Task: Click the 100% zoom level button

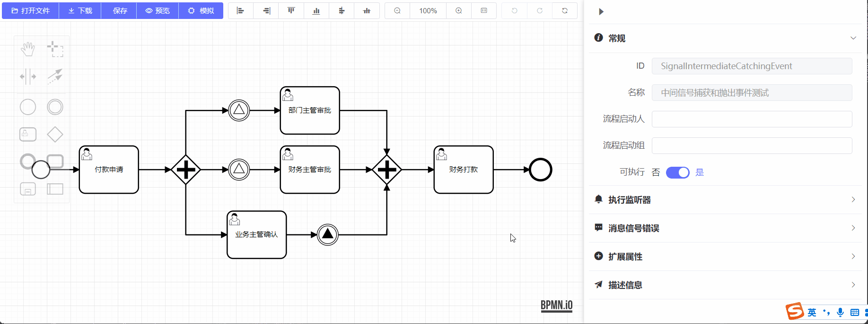Action: [428, 10]
